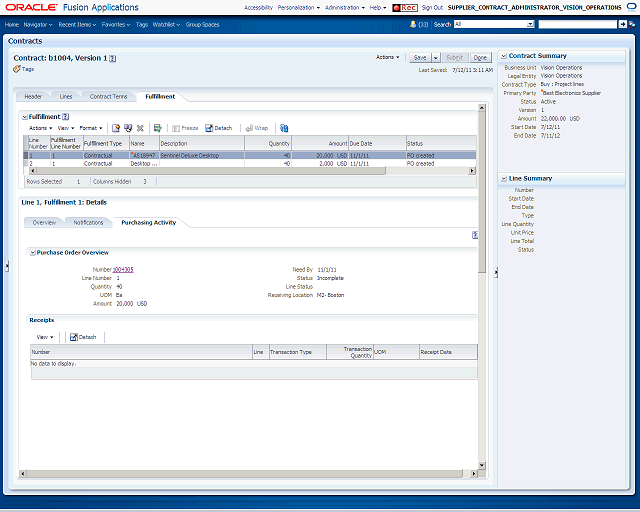Collapse the right summary pane splitter
Image resolution: width=640 pixels, height=512 pixels.
[496, 272]
